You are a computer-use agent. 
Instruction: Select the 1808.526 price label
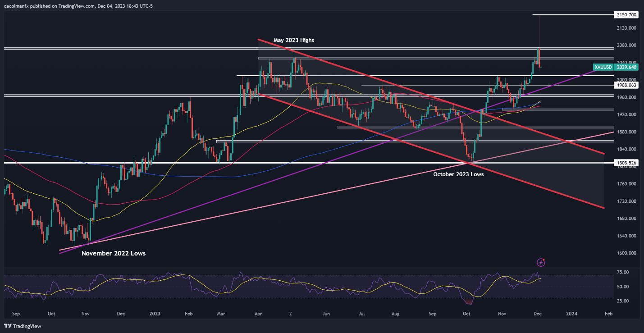(x=626, y=163)
